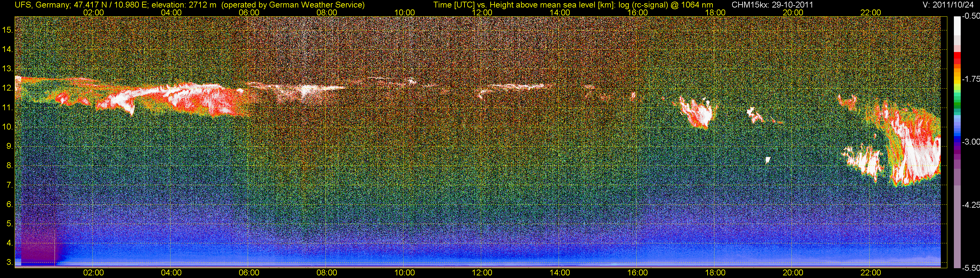This screenshot has width=980, height=278.
Task: Click the 12:00 label on the top time axis
Action: 482,12
